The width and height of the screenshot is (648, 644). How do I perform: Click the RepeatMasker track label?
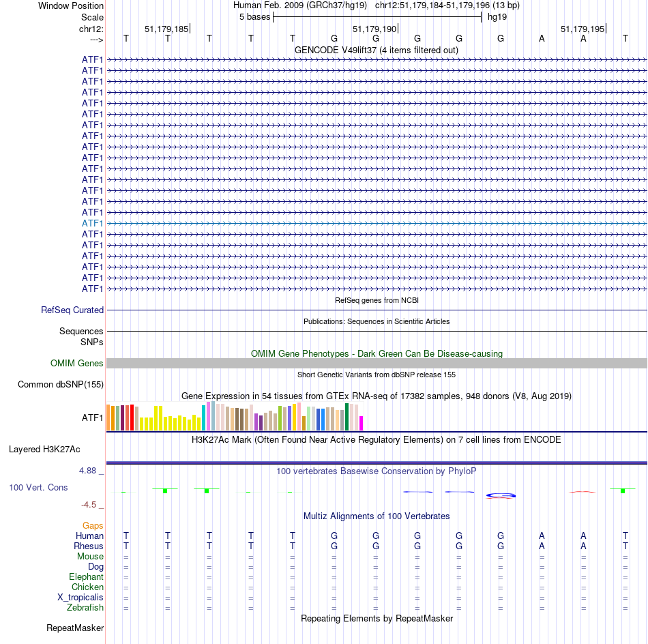point(75,628)
